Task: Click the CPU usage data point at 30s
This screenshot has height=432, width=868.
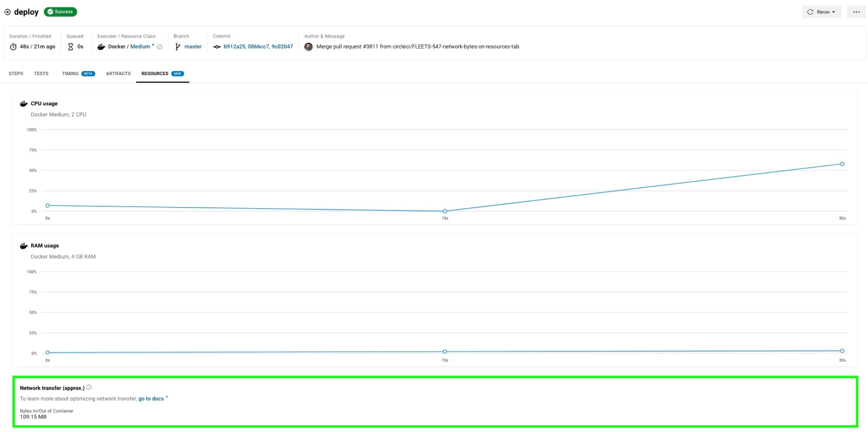Action: [842, 164]
